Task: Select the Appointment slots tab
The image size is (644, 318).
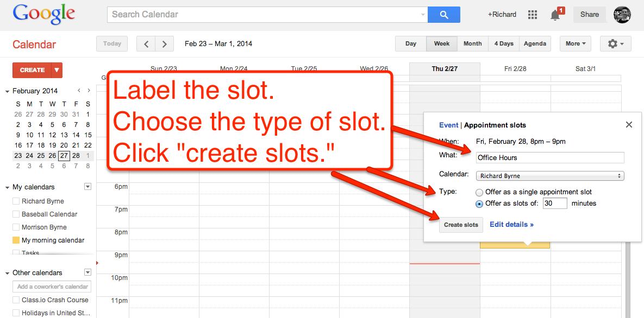Action: click(495, 125)
